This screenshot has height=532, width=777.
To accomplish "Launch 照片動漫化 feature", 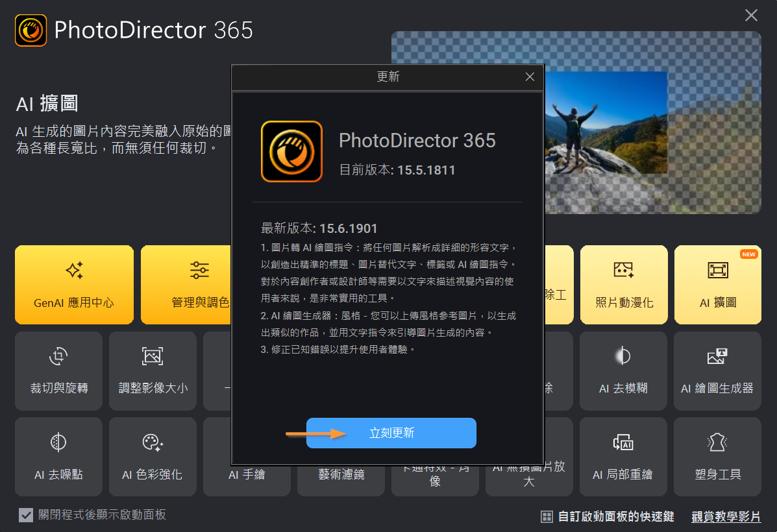I will 624,285.
